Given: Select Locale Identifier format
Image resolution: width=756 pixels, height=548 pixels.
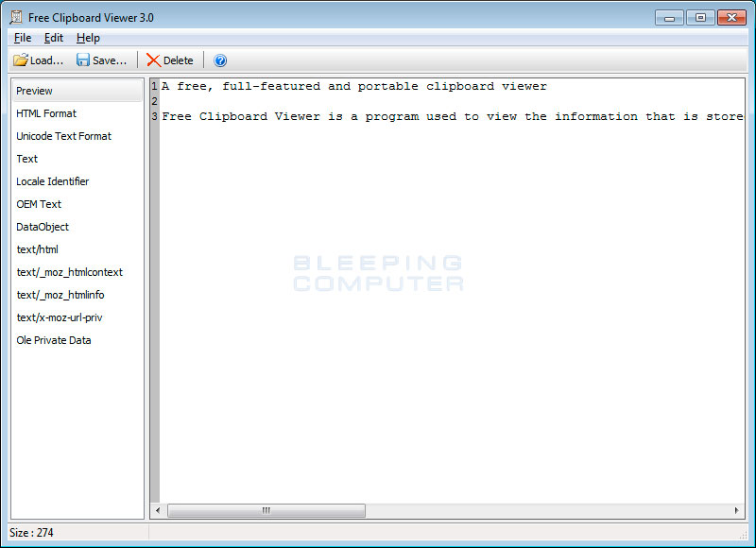Looking at the screenshot, I should [52, 181].
